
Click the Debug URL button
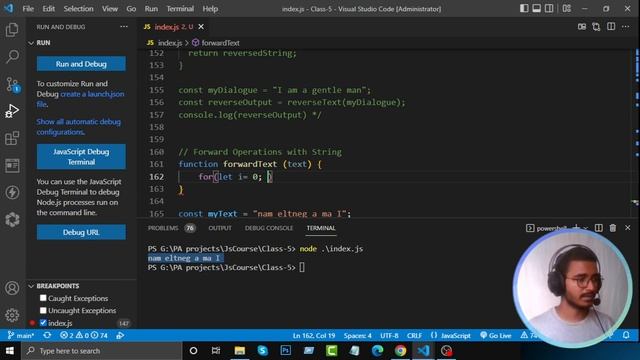tap(81, 232)
